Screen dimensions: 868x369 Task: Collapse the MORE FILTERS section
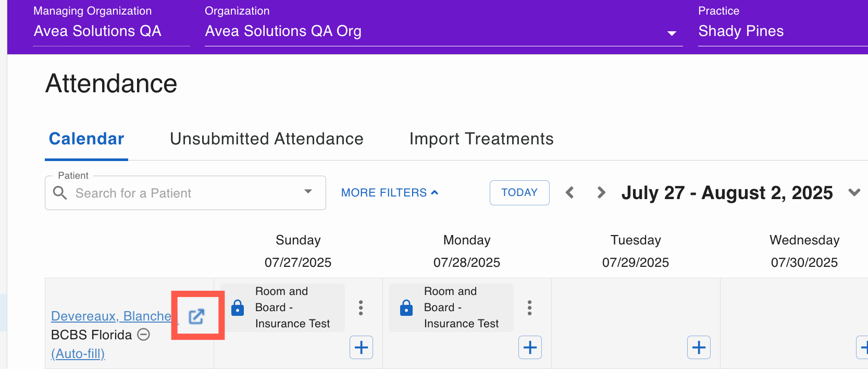coord(389,193)
